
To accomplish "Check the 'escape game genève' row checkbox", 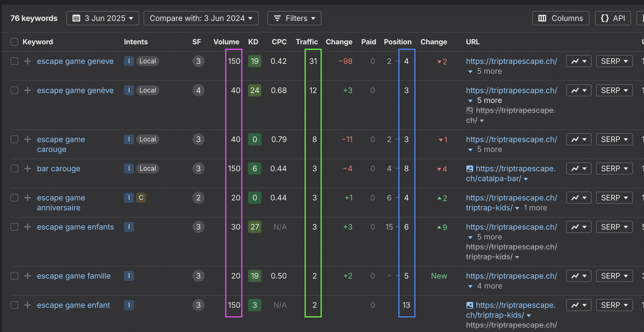I will pos(14,90).
